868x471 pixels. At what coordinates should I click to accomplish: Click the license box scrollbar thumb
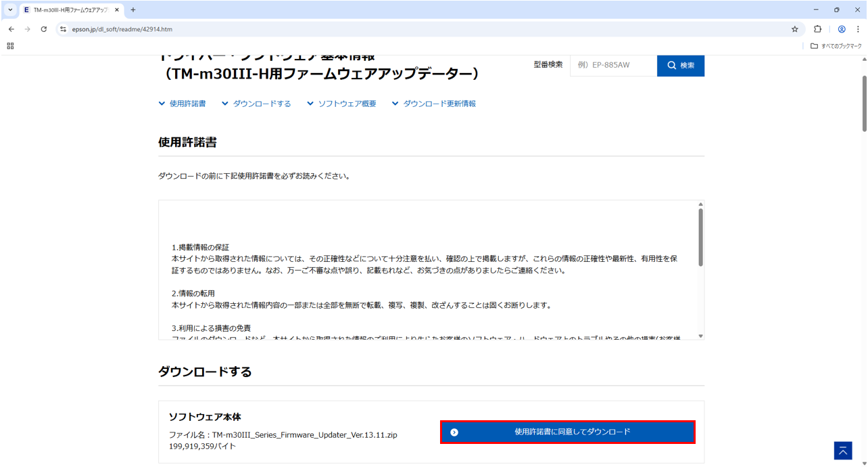tap(700, 237)
